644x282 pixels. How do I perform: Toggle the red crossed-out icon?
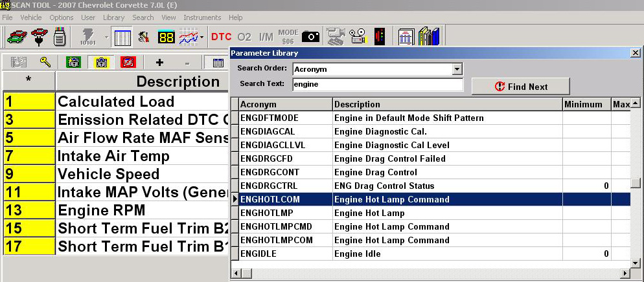point(128,63)
